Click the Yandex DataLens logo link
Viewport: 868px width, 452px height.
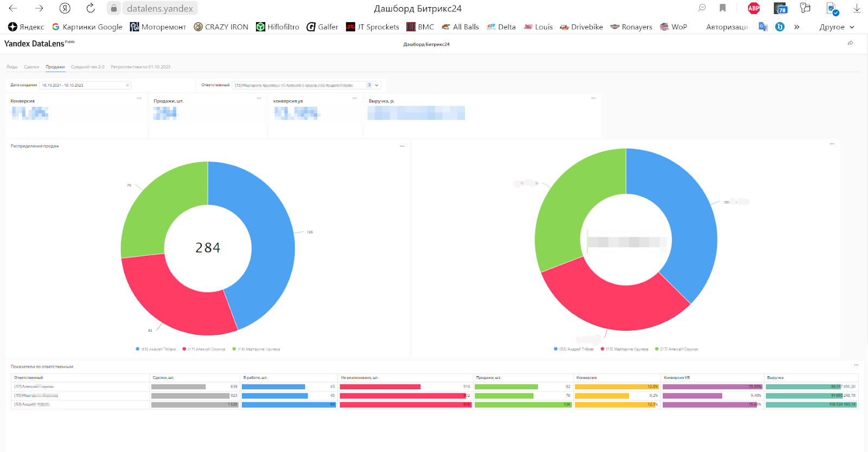tap(34, 43)
